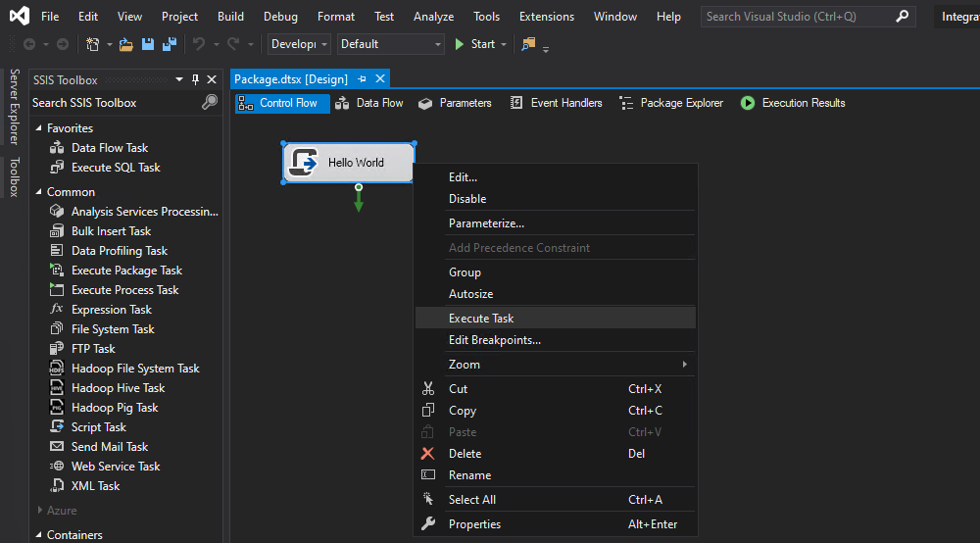The image size is (980, 543).
Task: Expand the Azure toolbox group
Action: point(39,510)
